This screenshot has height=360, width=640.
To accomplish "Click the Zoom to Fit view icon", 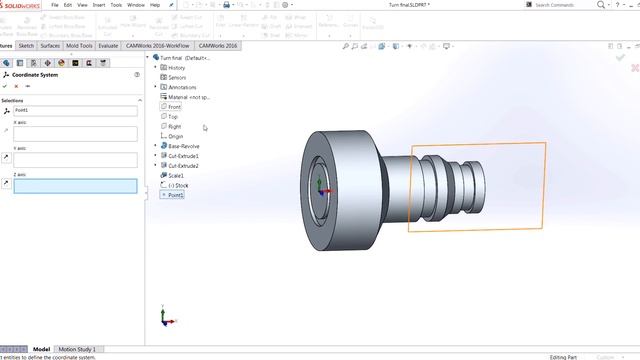I will click(345, 47).
